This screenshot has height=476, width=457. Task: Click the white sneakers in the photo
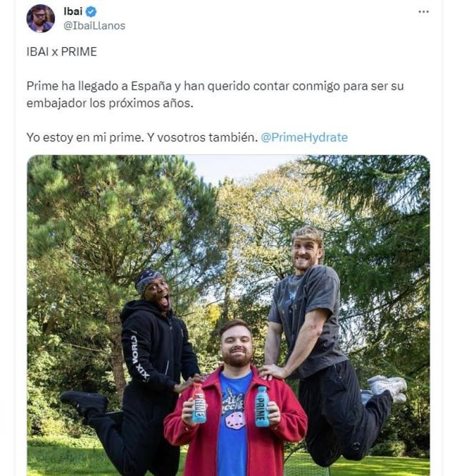[386, 387]
